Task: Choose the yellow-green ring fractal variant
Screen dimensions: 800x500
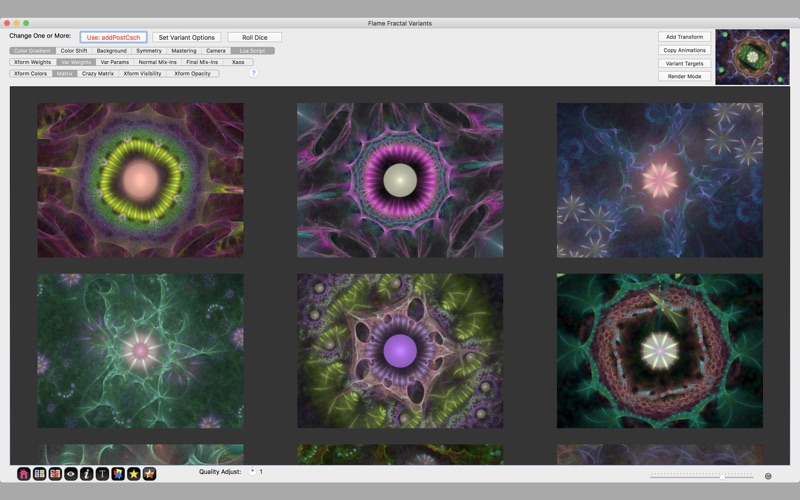Action: pyautogui.click(x=140, y=180)
